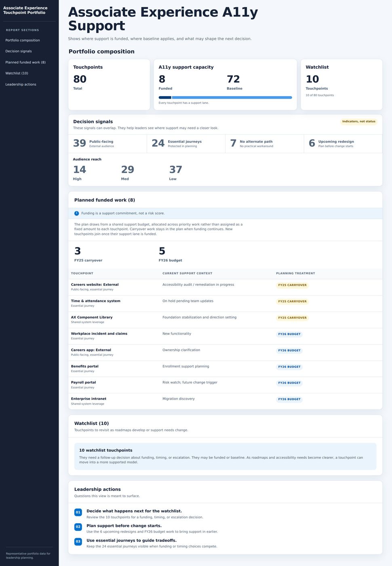Viewport: 392px width, 566px height.
Task: Click FY26 Budget tag for Enterprise intranet
Action: click(x=289, y=399)
